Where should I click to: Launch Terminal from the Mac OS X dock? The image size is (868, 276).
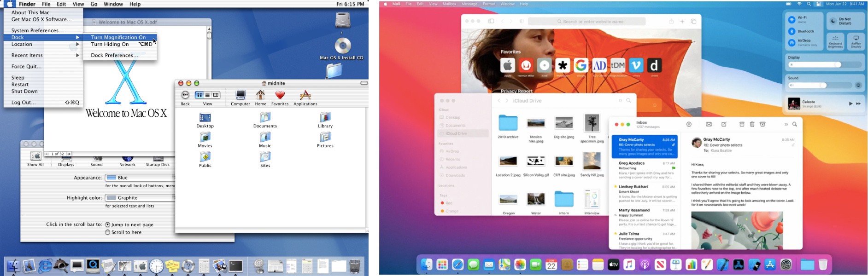tap(235, 265)
